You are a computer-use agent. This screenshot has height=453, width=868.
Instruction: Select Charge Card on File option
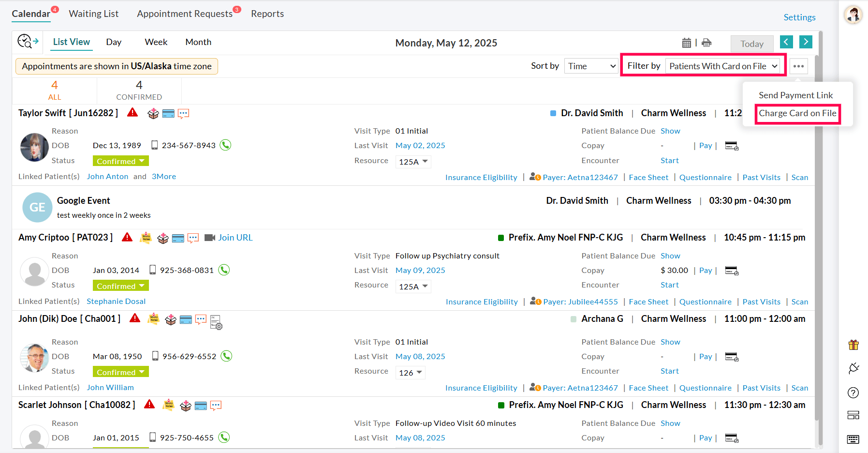point(797,113)
